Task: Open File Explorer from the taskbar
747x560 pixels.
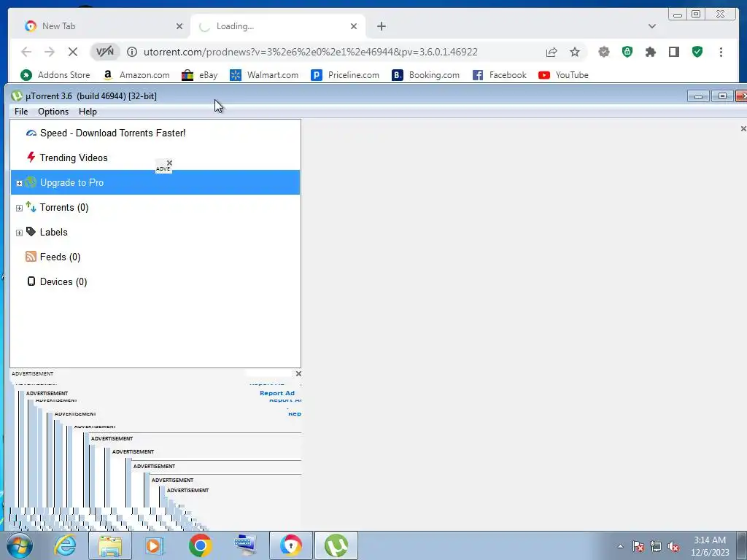Action: tap(110, 545)
